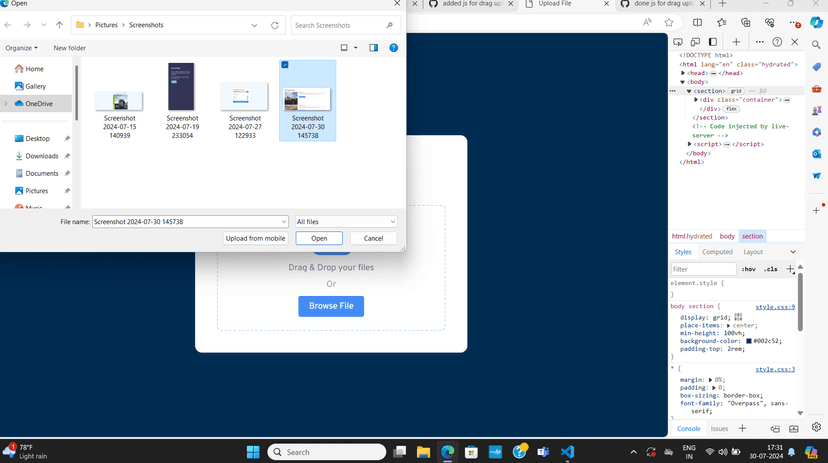
Task: Open the Organize menu
Action: (21, 48)
